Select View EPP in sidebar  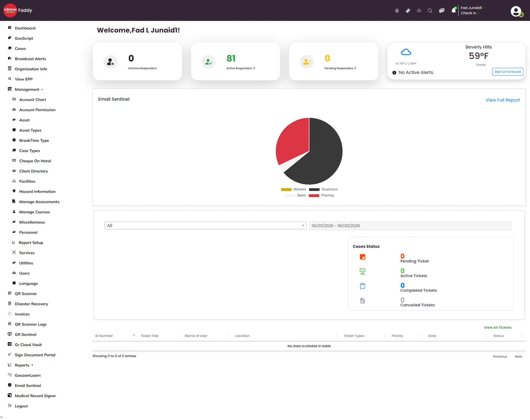tap(24, 79)
